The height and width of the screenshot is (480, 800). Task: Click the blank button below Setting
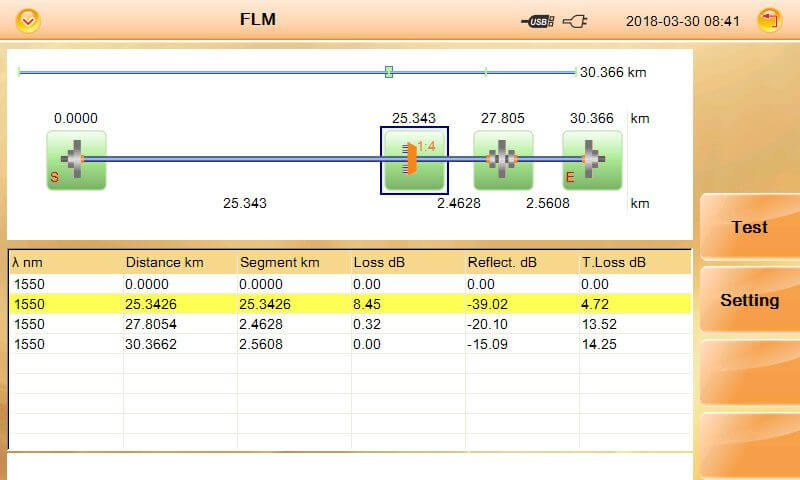pyautogui.click(x=750, y=373)
